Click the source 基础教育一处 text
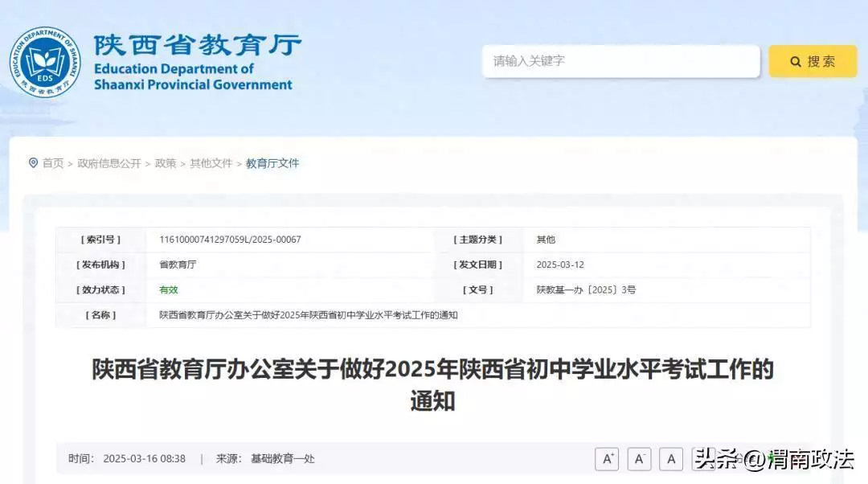 tap(282, 459)
